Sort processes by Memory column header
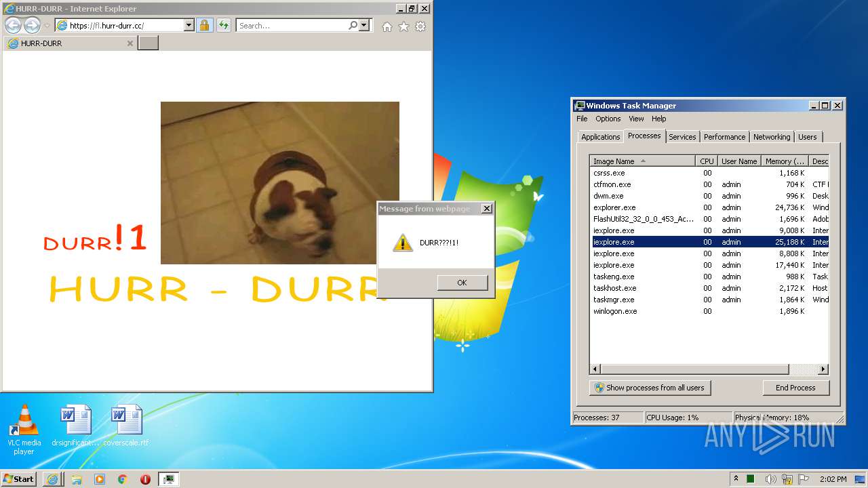The width and height of the screenshot is (868, 488). (784, 161)
